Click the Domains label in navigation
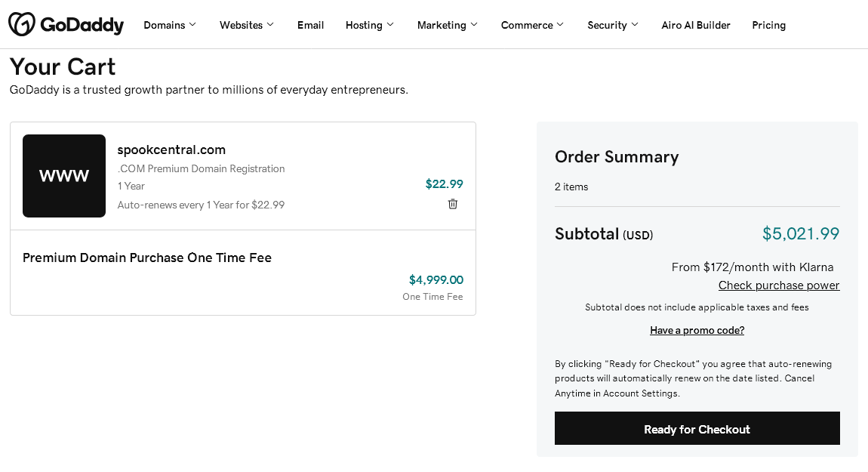Viewport: 868px width, 472px height. (x=165, y=25)
